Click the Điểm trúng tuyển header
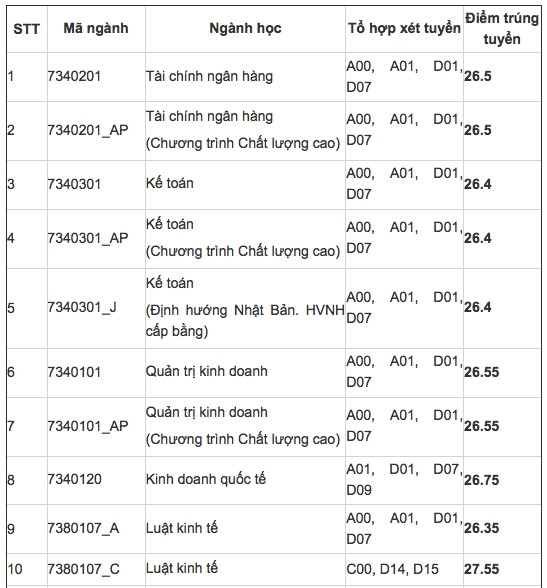This screenshot has width=547, height=588. click(x=502, y=29)
